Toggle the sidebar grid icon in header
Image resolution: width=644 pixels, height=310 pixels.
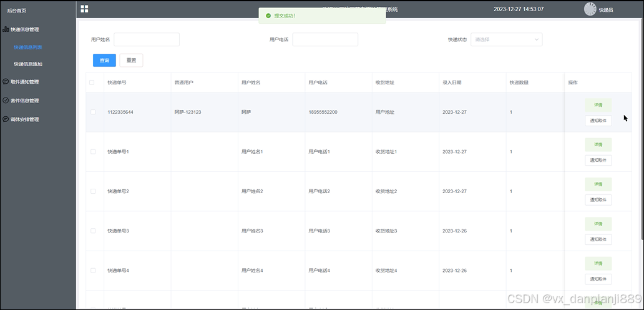(x=85, y=9)
